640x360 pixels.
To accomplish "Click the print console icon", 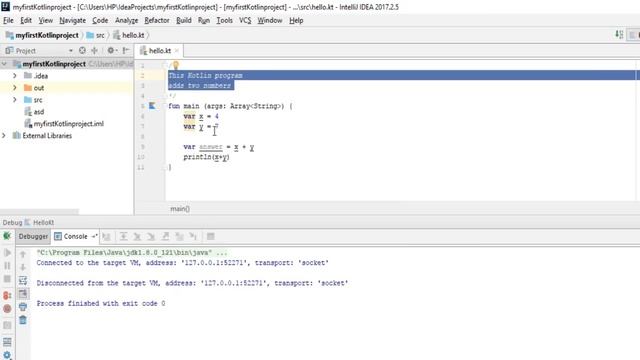I will click(x=23, y=307).
